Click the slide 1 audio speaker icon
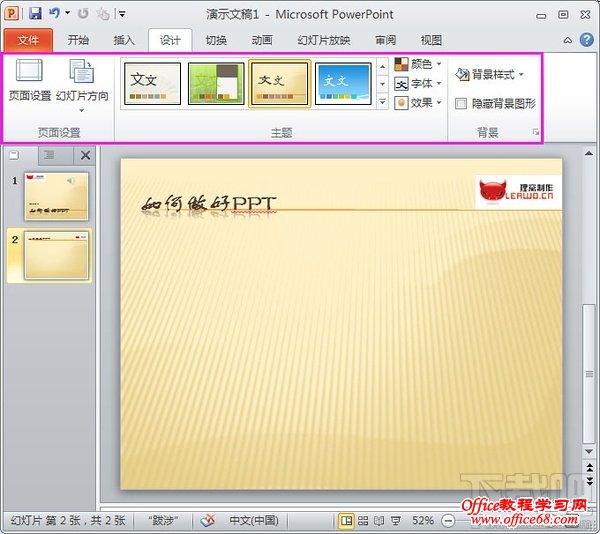Image resolution: width=600 pixels, height=534 pixels. pos(71,181)
